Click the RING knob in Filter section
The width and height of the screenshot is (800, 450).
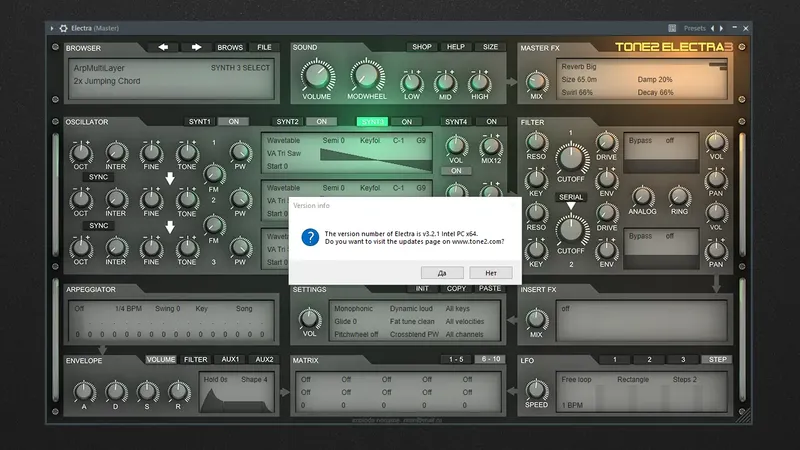coord(679,197)
